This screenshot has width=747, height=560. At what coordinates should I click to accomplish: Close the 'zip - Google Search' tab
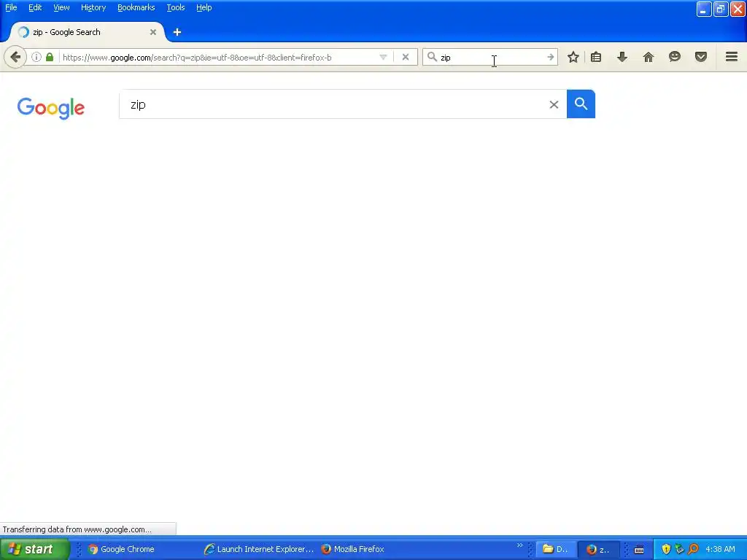(x=153, y=32)
